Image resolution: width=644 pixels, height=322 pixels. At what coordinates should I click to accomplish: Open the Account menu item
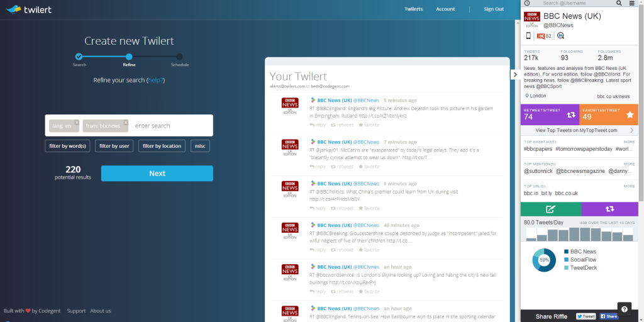tap(446, 9)
